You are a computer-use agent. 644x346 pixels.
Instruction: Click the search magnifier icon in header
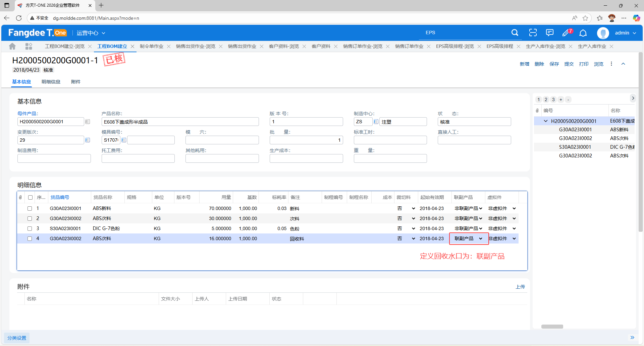pyautogui.click(x=515, y=33)
